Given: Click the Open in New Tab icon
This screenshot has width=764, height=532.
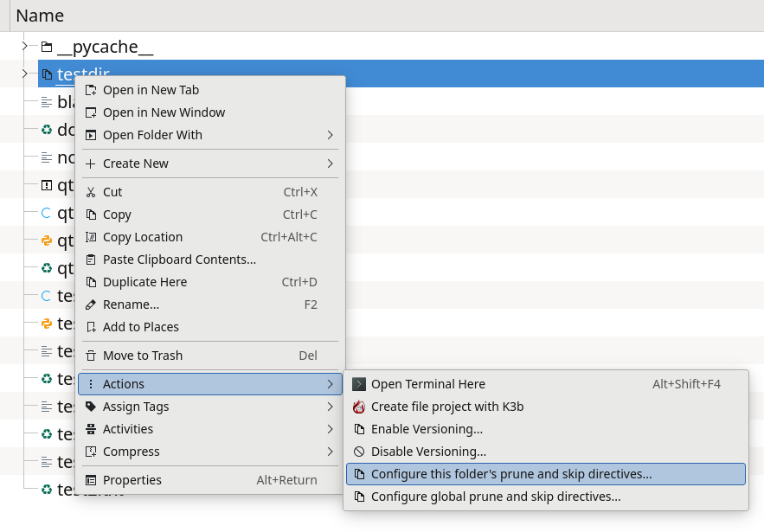Looking at the screenshot, I should click(91, 90).
